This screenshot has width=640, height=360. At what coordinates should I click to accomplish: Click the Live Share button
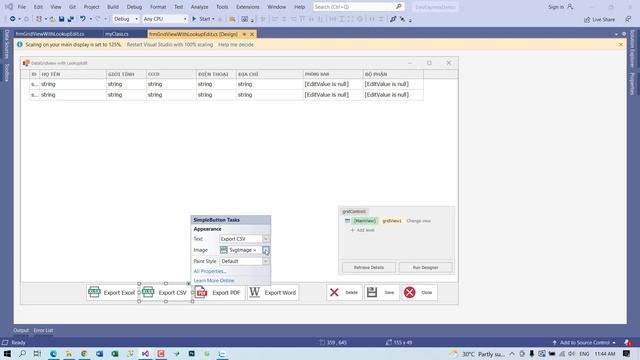(x=599, y=19)
